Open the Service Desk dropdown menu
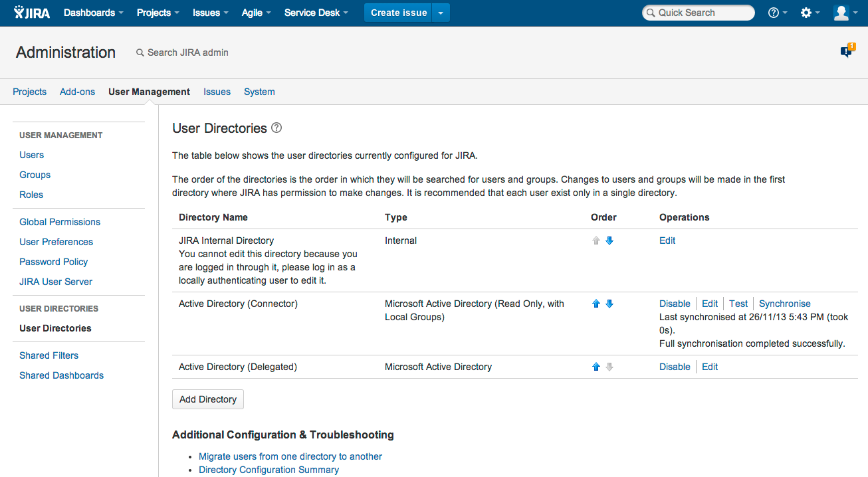The width and height of the screenshot is (868, 477). (x=316, y=13)
